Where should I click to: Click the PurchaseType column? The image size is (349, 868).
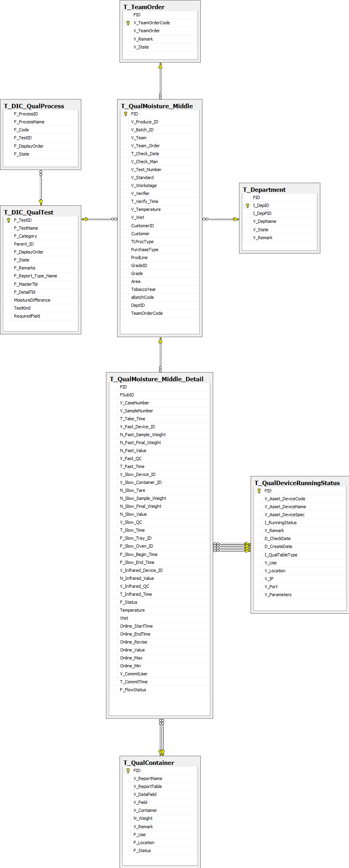tap(160, 250)
